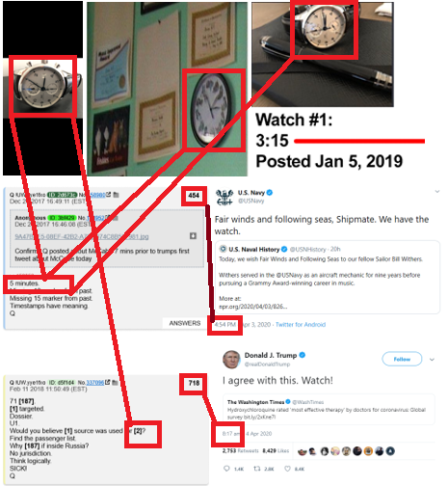The width and height of the screenshot is (448, 486).
Task: Click the wall clock photo
Action: click(167, 89)
